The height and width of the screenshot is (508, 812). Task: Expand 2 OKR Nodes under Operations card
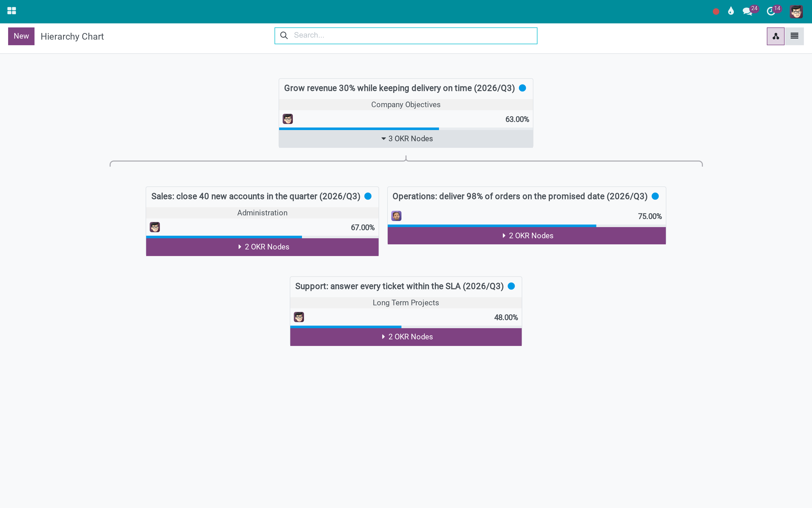point(527,236)
